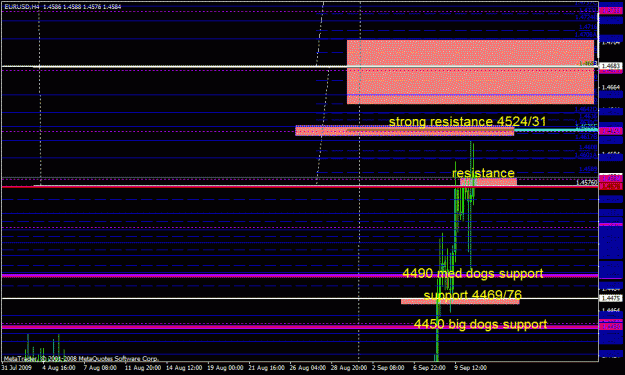
Task: Click the 1.4664 price scale label
Action: tap(611, 87)
